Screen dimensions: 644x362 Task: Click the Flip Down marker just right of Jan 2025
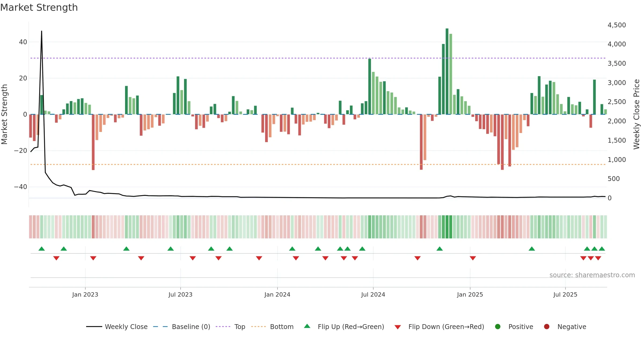pos(473,258)
